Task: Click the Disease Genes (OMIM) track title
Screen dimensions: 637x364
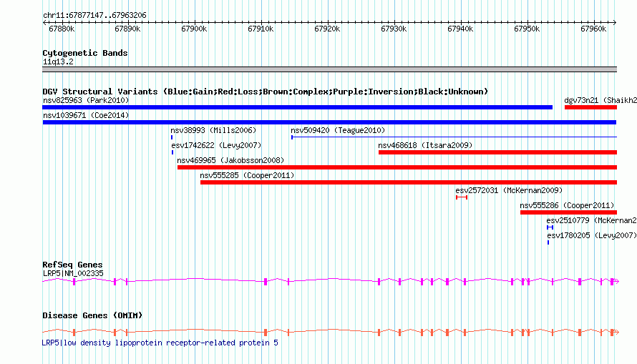Action: 92,315
